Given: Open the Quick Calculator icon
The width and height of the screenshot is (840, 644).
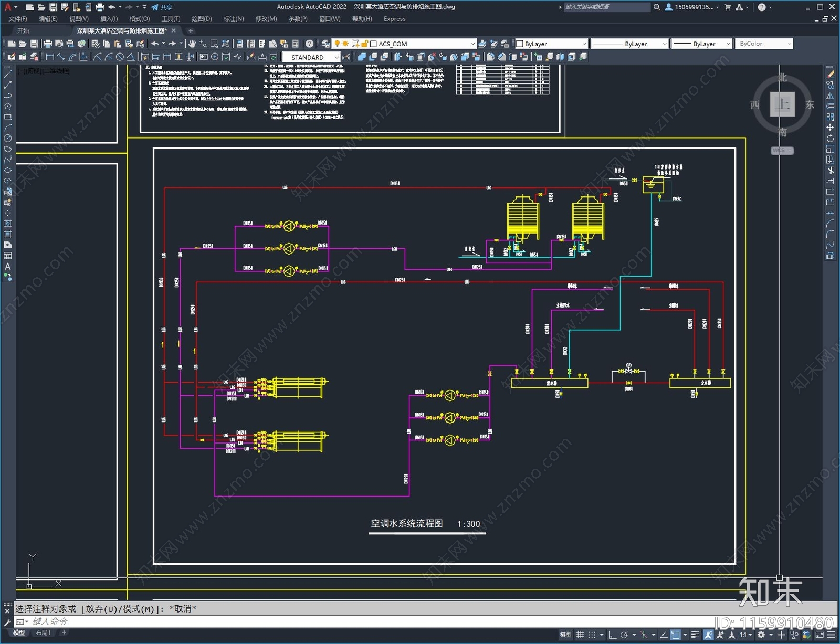Looking at the screenshot, I should tap(295, 44).
